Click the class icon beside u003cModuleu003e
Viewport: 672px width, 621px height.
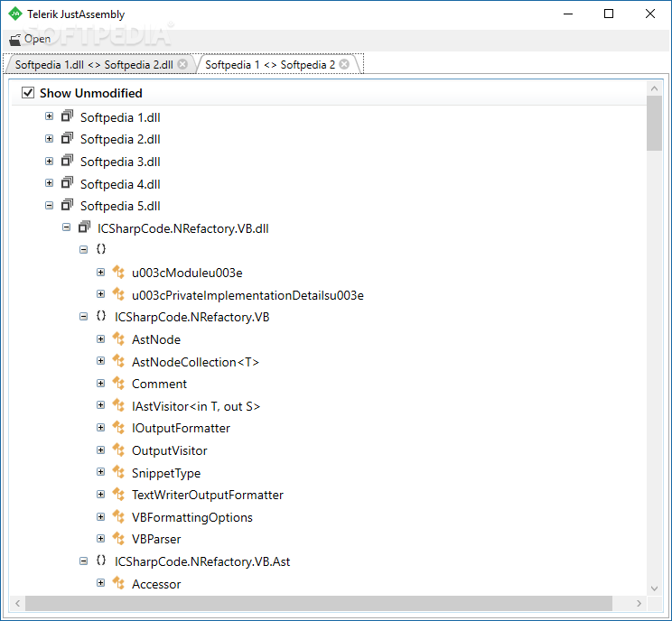pos(118,272)
